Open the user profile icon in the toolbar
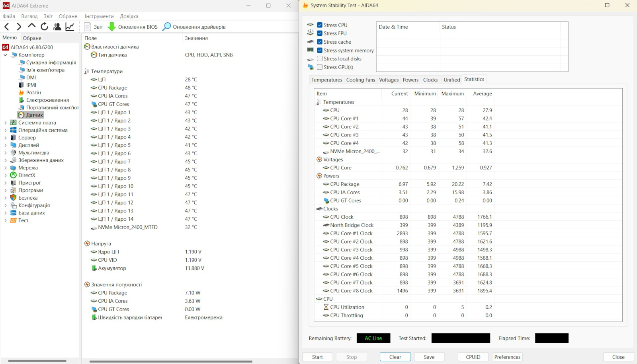This screenshot has height=364, width=637. click(57, 27)
